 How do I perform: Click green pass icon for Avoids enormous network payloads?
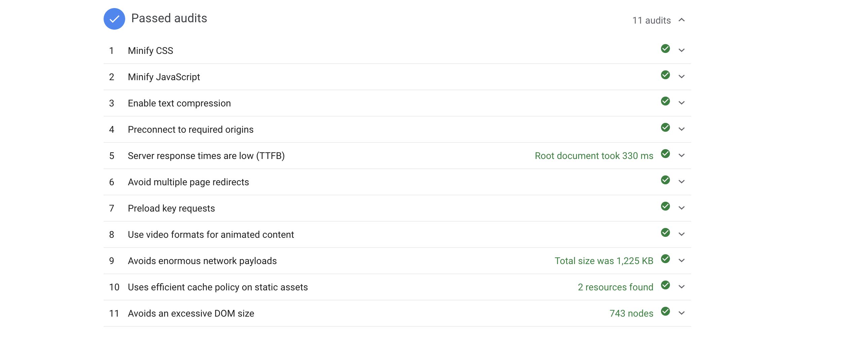point(665,259)
